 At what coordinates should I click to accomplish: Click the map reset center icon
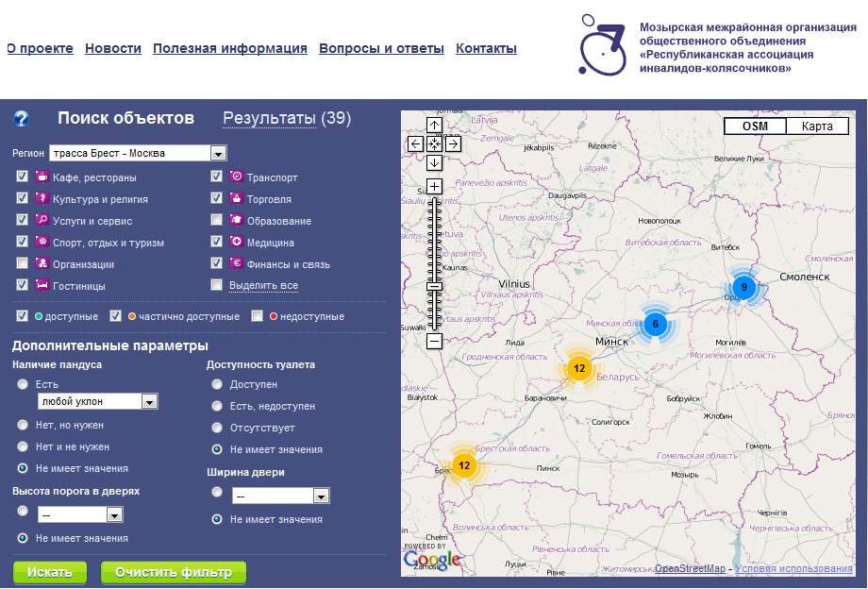coord(434,143)
